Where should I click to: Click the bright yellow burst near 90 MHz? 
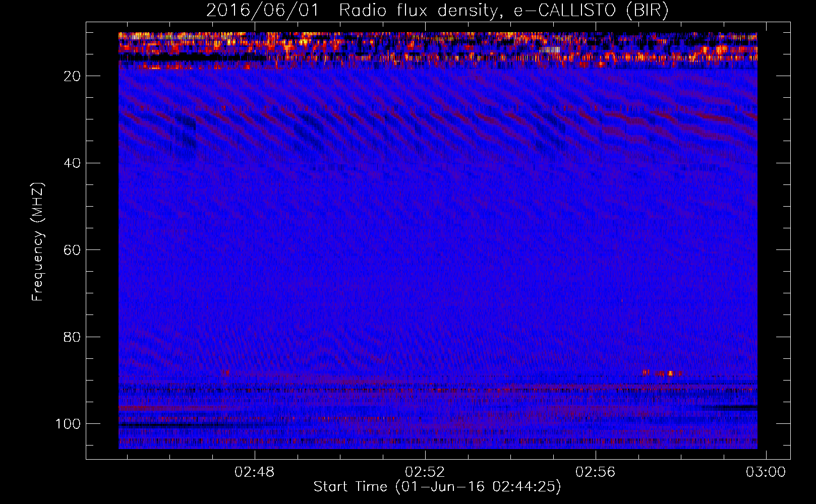670,373
